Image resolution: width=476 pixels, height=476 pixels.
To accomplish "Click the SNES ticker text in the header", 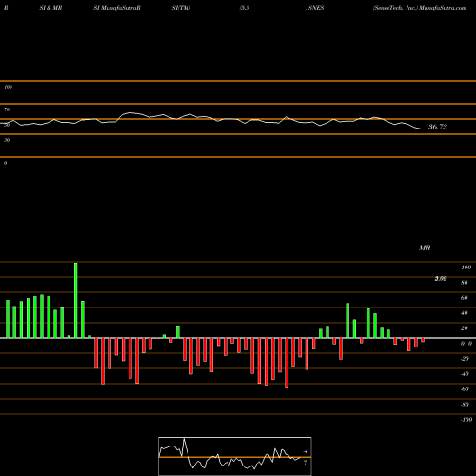I will click(316, 8).
